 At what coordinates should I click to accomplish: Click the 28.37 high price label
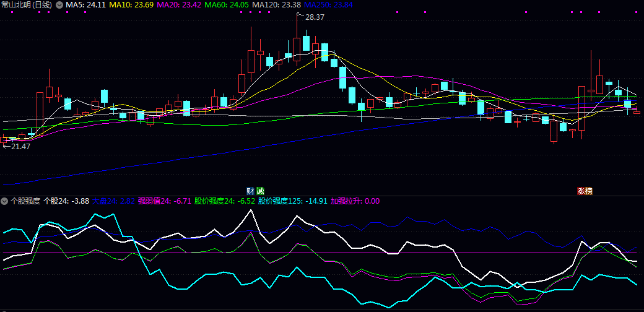pyautogui.click(x=315, y=17)
